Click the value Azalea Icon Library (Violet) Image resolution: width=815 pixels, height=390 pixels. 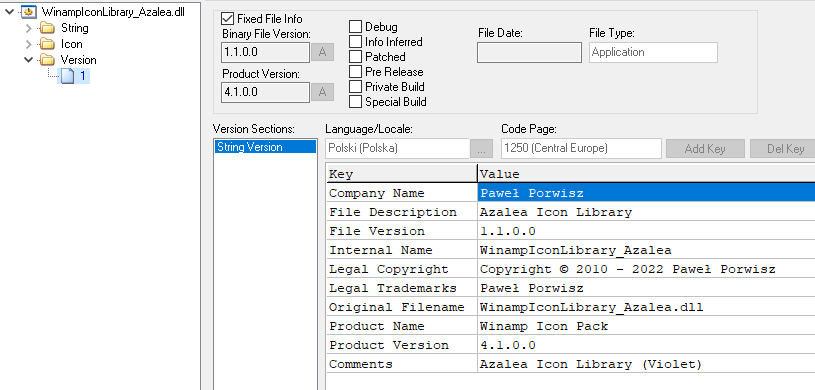646,364
